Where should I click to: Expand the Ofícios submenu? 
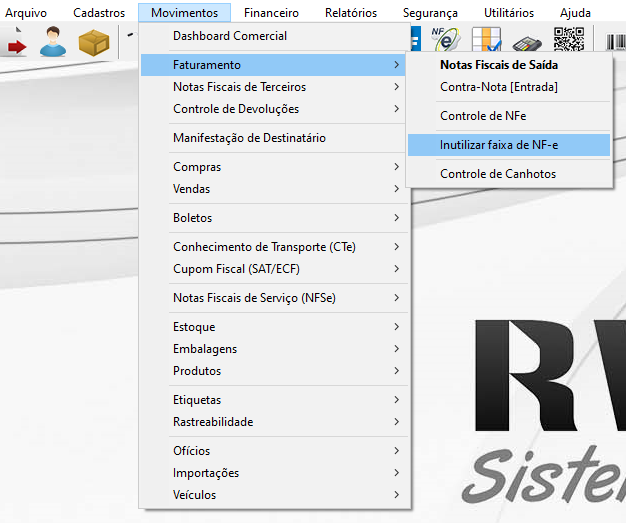[x=275, y=451]
